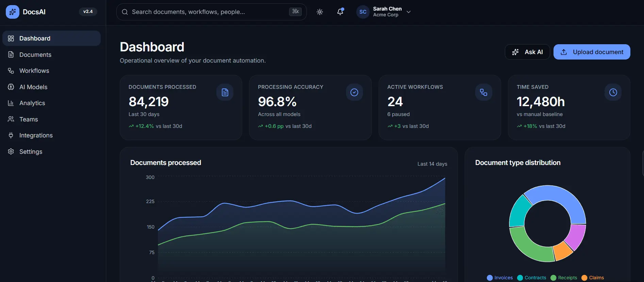
Task: Click the 6 paused text
Action: pos(398,114)
